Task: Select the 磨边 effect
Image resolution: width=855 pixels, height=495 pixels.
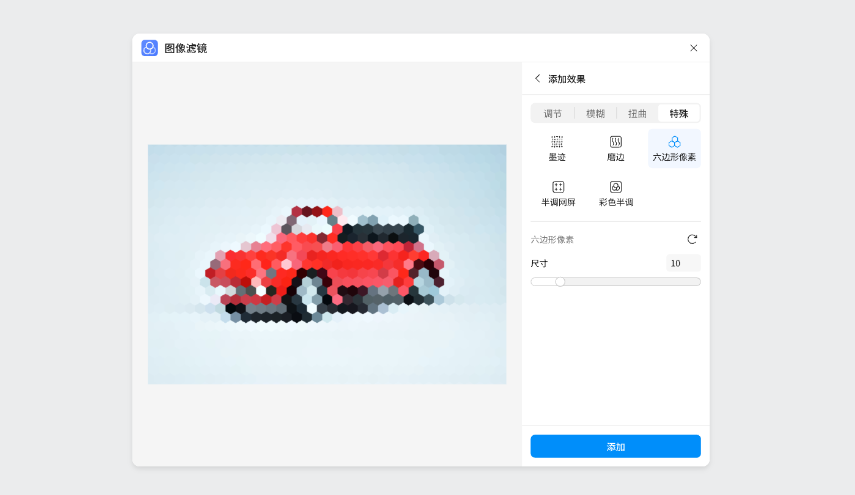Action: (616, 148)
